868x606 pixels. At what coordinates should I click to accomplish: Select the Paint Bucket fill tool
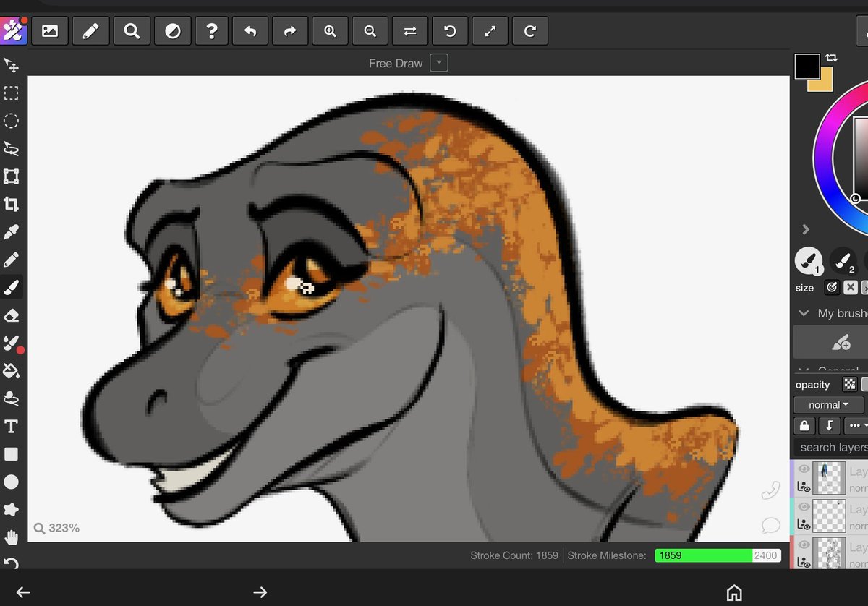(x=11, y=371)
